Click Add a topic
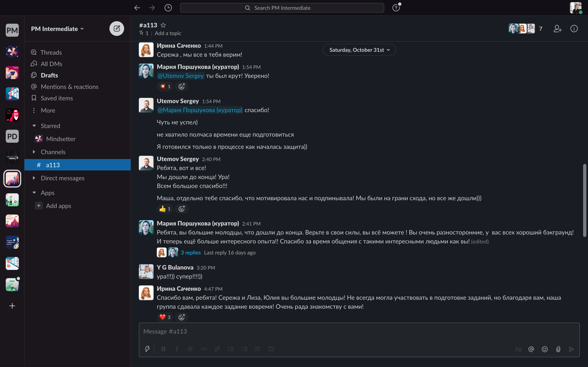Viewport: 588px width, 367px height. pyautogui.click(x=168, y=33)
